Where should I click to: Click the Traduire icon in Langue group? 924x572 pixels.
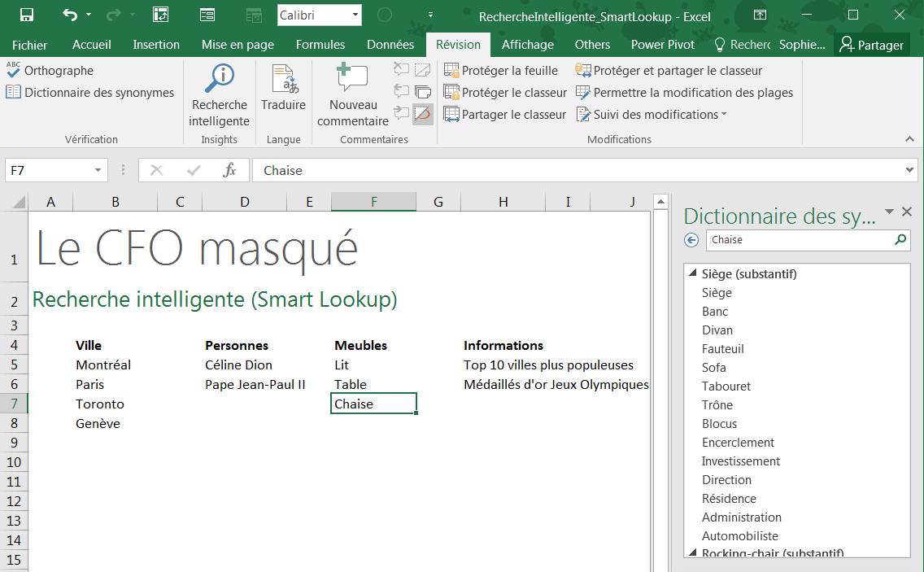coord(283,80)
